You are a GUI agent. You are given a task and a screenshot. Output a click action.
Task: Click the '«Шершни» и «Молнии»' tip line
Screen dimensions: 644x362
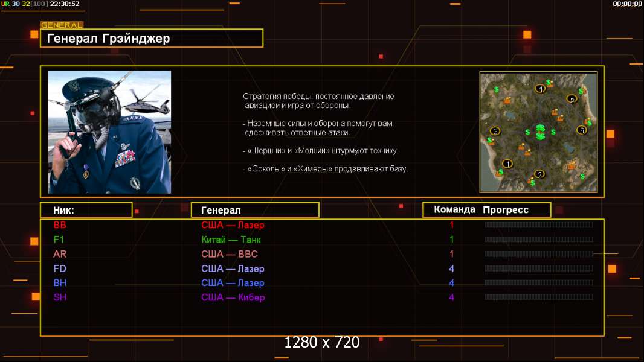coord(321,150)
